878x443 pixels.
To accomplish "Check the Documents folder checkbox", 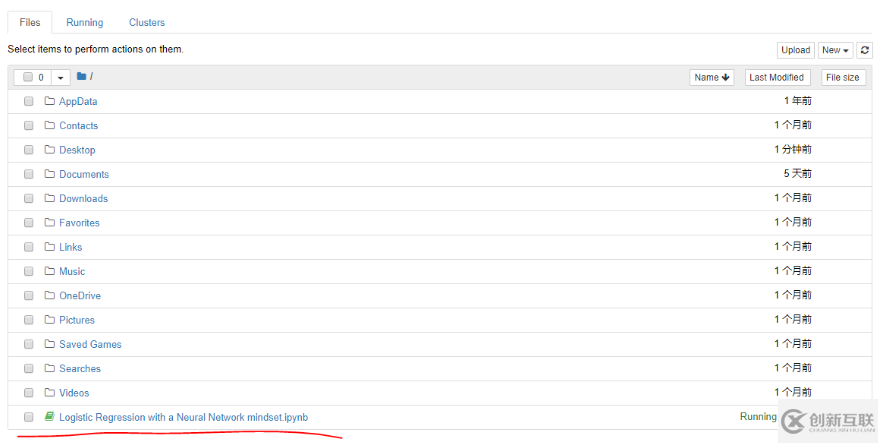I will (29, 174).
